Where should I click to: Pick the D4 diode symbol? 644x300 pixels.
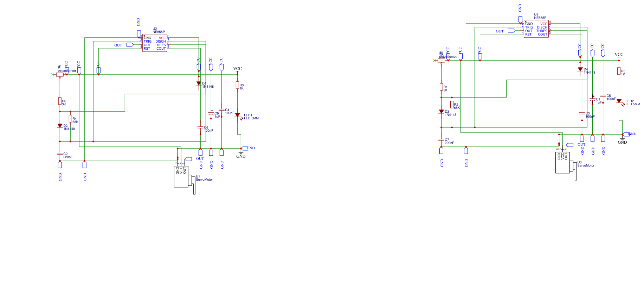pos(580,69)
